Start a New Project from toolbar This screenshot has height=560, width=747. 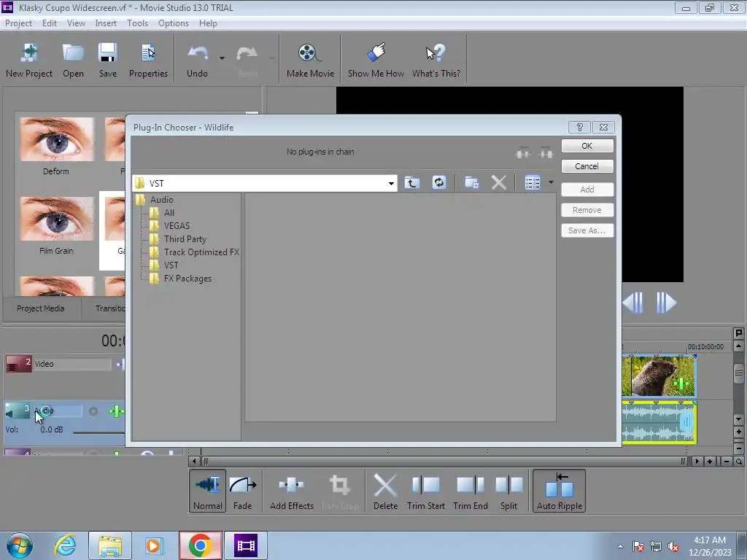(29, 61)
